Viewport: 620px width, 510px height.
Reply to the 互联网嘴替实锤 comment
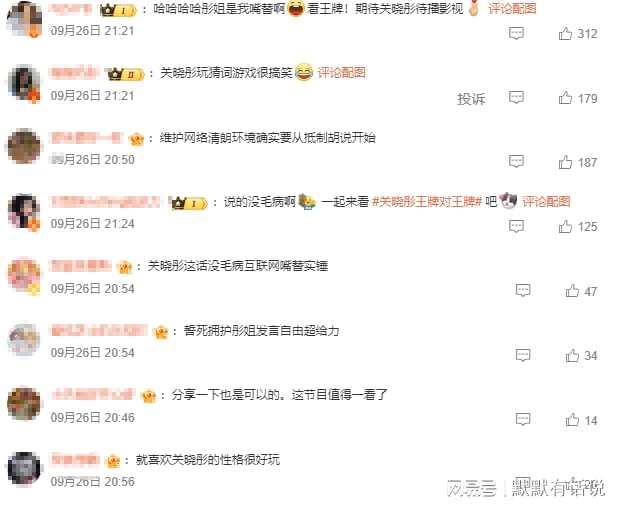[x=523, y=290]
